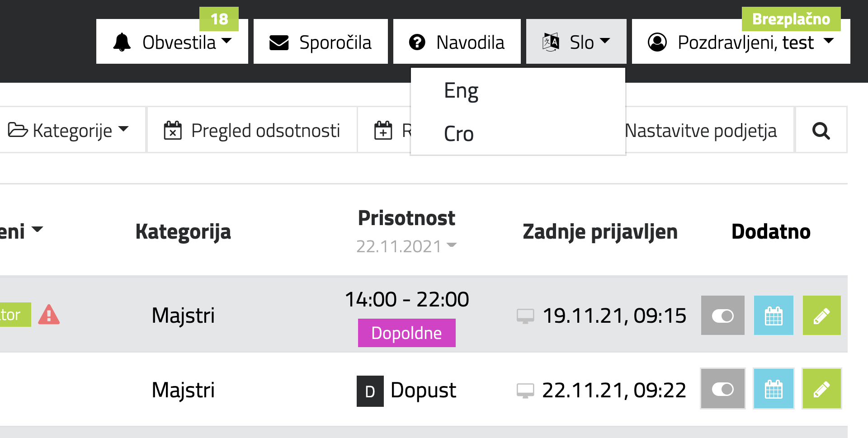This screenshot has width=868, height=438.
Task: Open the Prisotnost date dropdown 22.11.2021
Action: click(x=406, y=246)
